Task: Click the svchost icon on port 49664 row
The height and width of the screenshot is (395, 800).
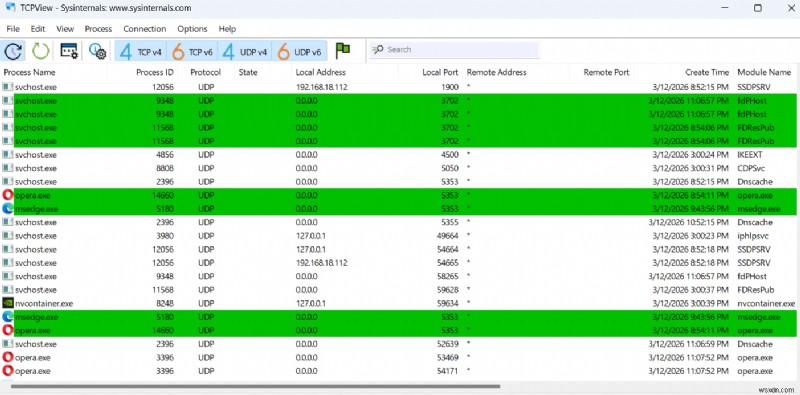Action: [8, 236]
